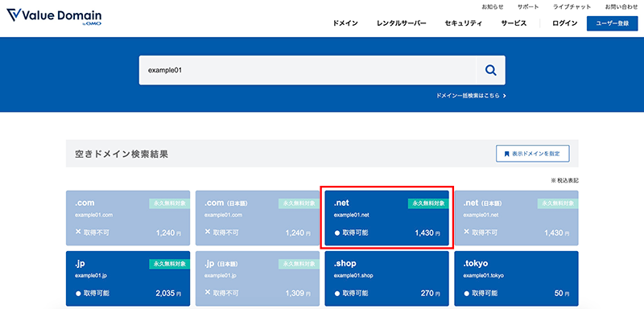
Task: Click the Value Domain logo
Action: click(x=54, y=18)
